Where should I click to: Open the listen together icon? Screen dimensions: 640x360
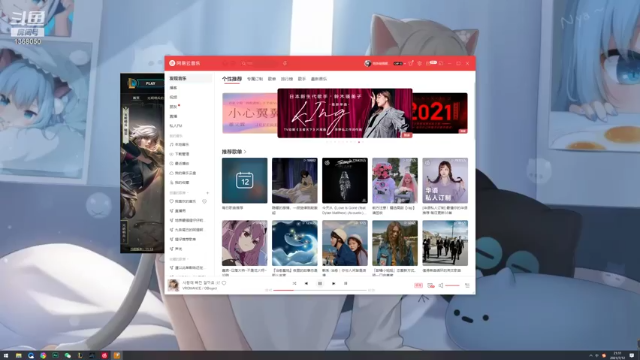click(431, 285)
